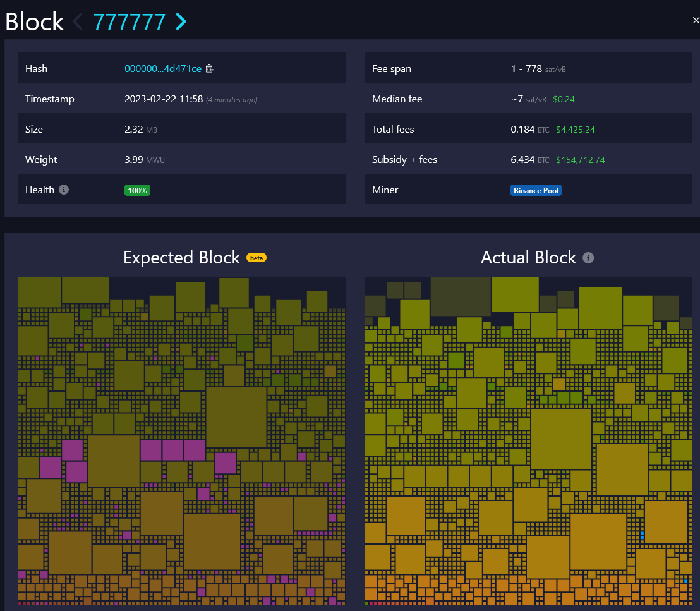Click the green 100% health badge
This screenshot has width=700, height=611.
(137, 190)
